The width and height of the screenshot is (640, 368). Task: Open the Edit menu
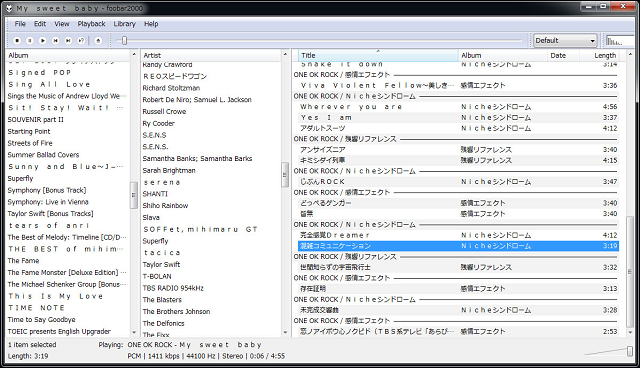point(40,24)
